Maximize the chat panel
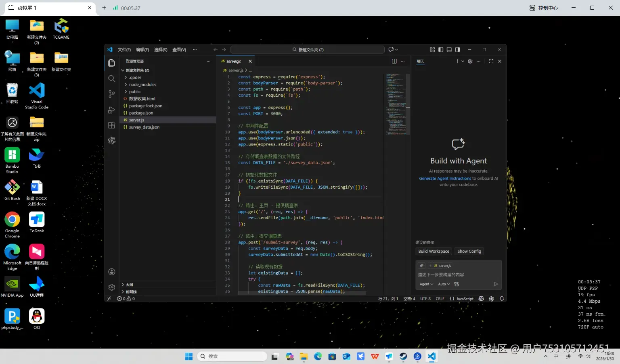 (491, 61)
